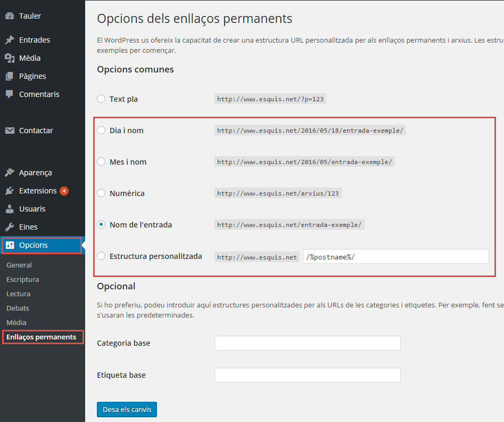
Task: Open the Tauler menu item
Action: (x=30, y=16)
